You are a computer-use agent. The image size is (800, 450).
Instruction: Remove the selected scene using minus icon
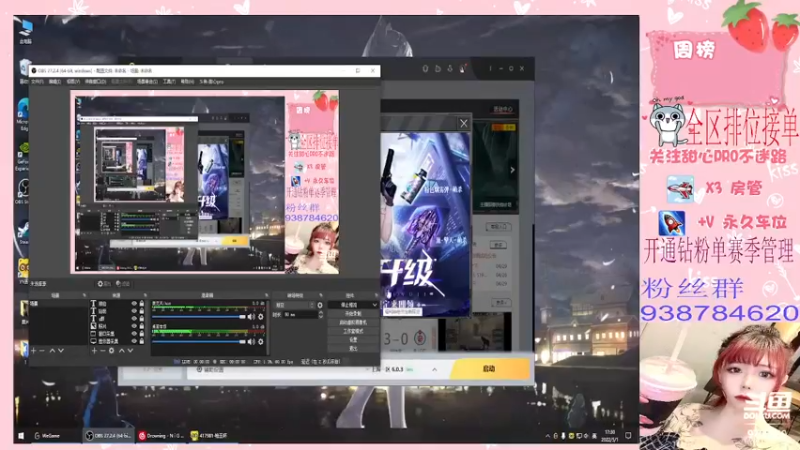tap(42, 351)
